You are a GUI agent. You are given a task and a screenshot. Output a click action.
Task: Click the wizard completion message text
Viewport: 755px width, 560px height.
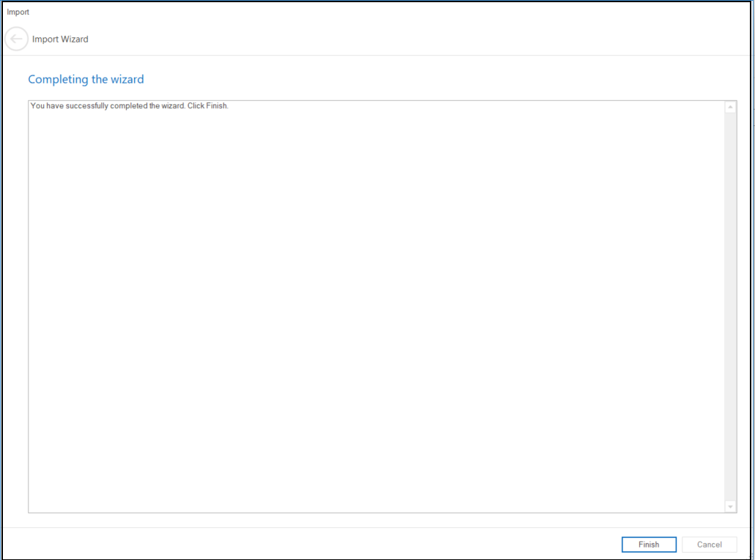coord(130,106)
